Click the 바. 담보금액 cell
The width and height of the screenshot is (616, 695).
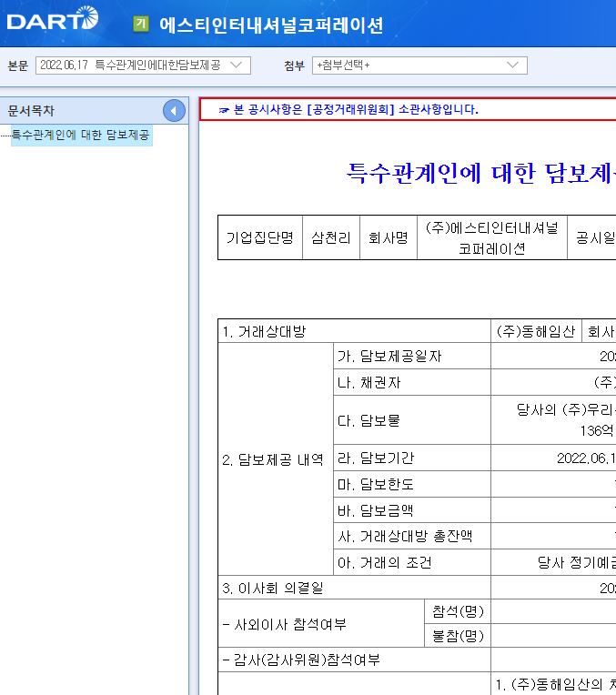click(412, 509)
